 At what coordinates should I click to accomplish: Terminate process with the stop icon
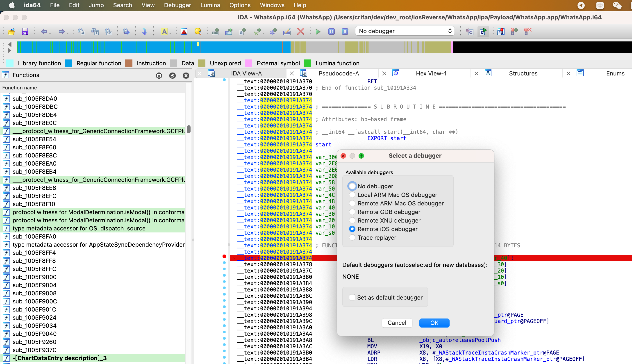coord(345,32)
